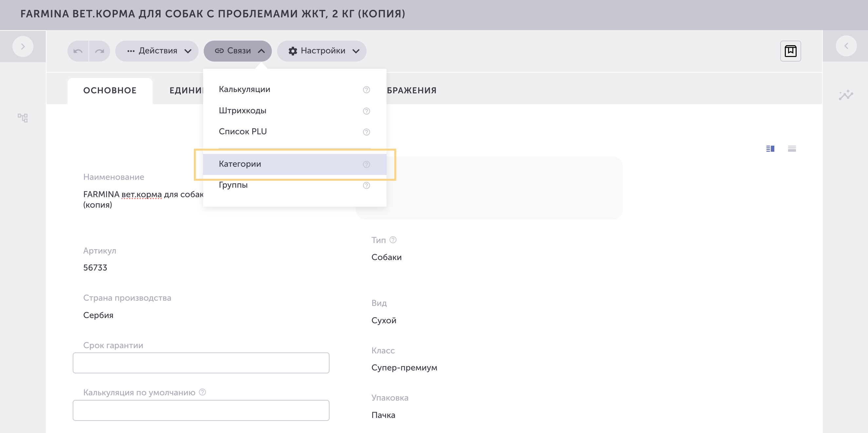
Task: Choose Группы menu item
Action: (x=294, y=185)
